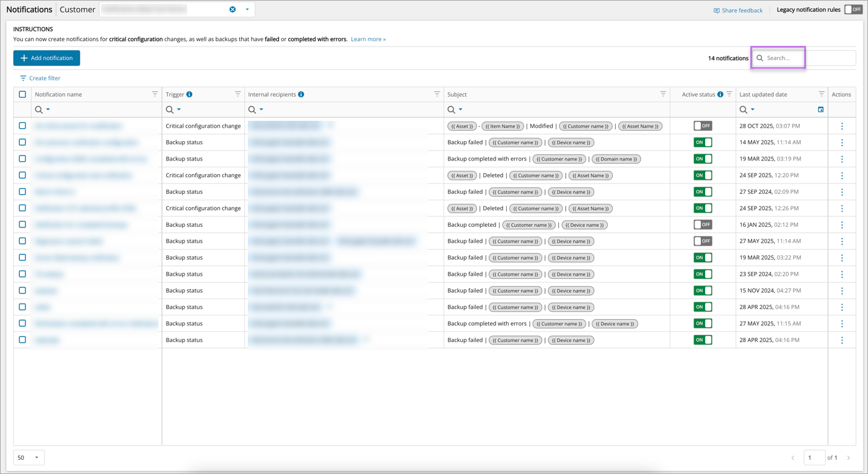Tick the select-all checkbox in table header
This screenshot has height=474, width=868.
point(22,95)
